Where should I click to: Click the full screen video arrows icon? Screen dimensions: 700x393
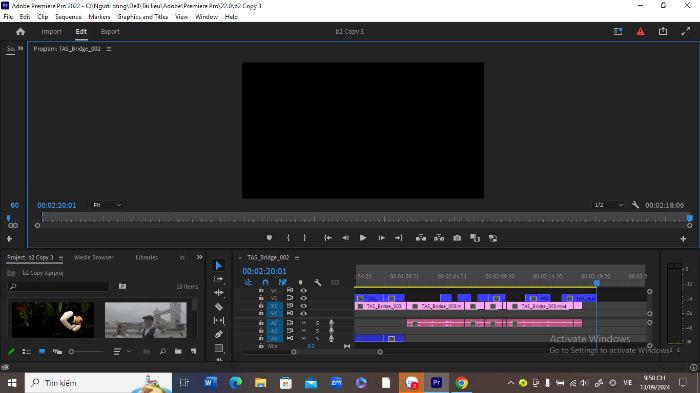point(686,31)
